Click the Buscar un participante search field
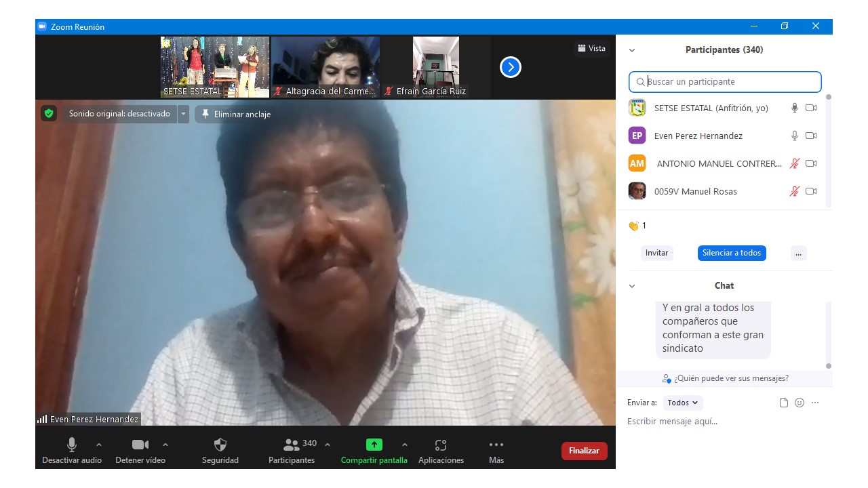 725,82
